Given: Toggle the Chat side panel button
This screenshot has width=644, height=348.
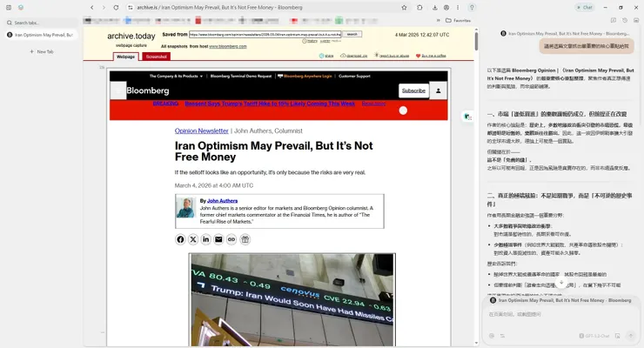Looking at the screenshot, I should coord(585,7).
